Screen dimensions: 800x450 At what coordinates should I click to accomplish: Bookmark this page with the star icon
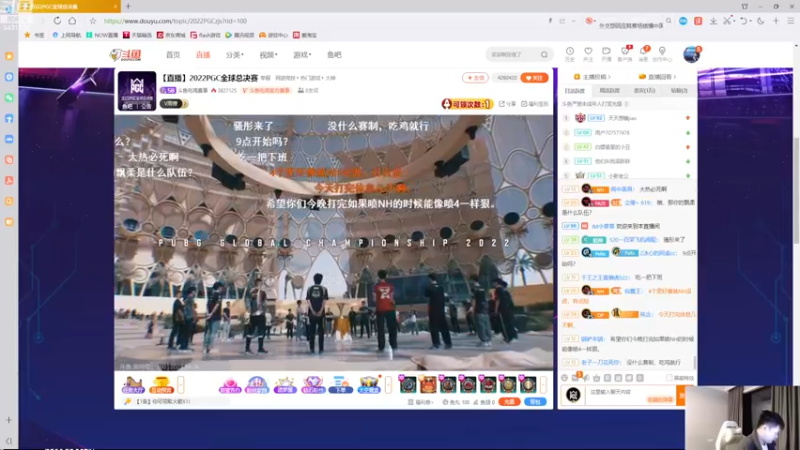point(92,21)
